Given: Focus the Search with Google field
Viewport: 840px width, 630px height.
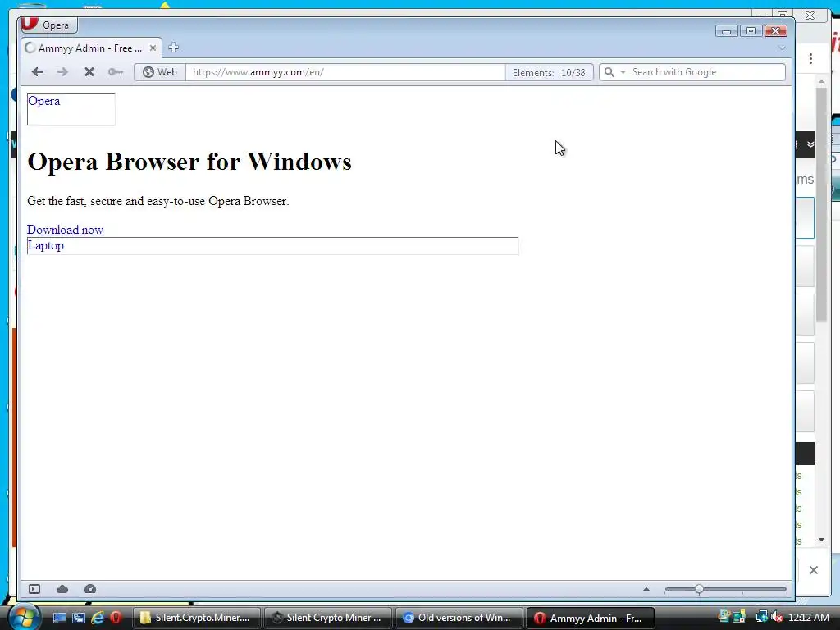Looking at the screenshot, I should tap(707, 72).
